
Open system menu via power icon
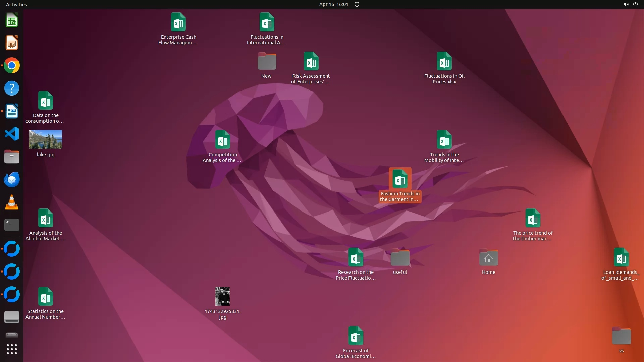635,4
